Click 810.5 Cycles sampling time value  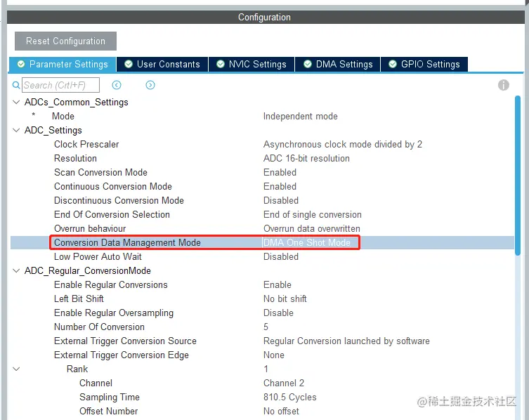pos(290,397)
